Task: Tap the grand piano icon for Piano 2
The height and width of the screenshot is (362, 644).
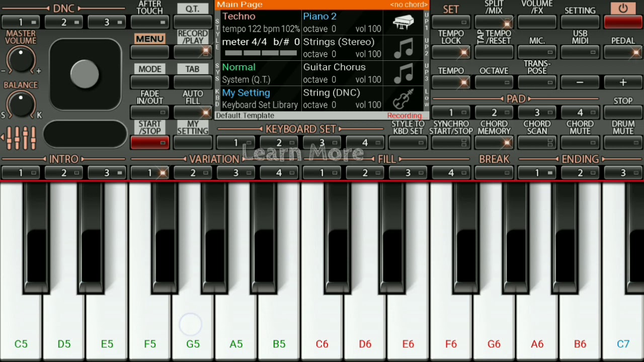Action: tap(403, 22)
